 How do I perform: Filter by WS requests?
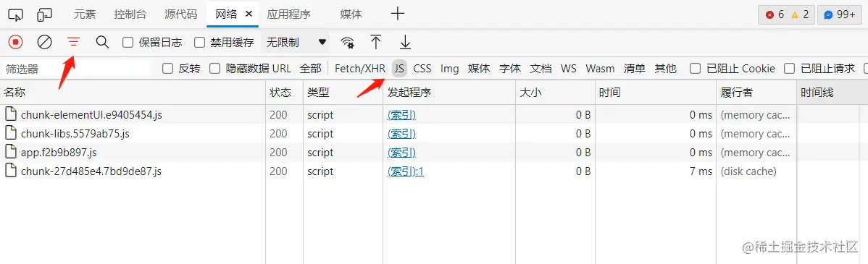click(569, 69)
